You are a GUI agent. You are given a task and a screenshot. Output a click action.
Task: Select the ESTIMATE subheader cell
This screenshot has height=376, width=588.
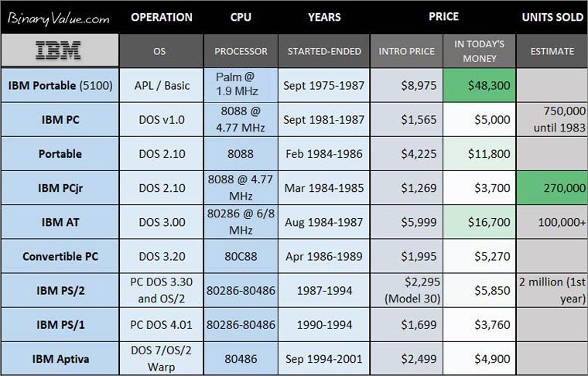pyautogui.click(x=552, y=52)
